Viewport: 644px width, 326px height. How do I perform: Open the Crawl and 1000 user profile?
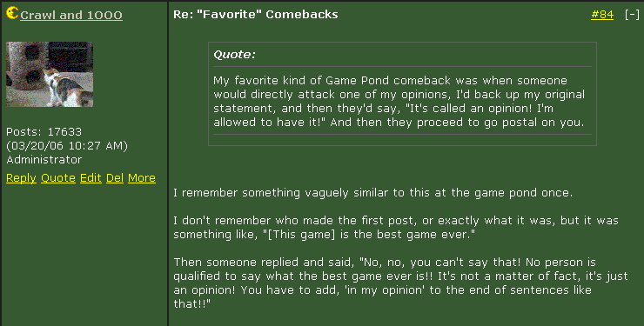[71, 15]
